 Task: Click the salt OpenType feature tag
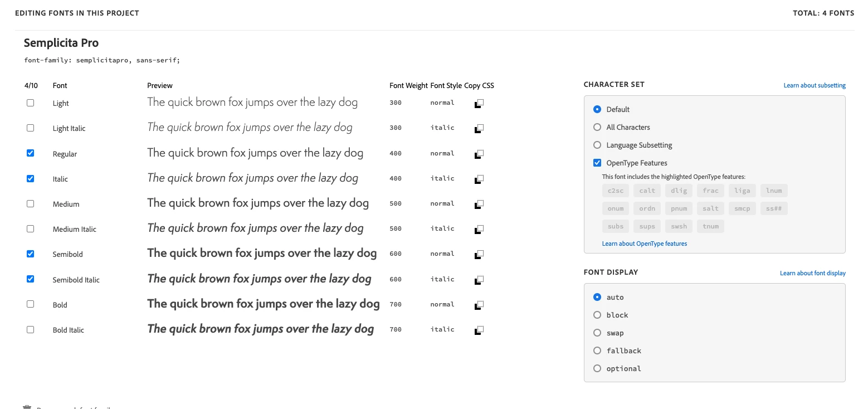tap(710, 208)
